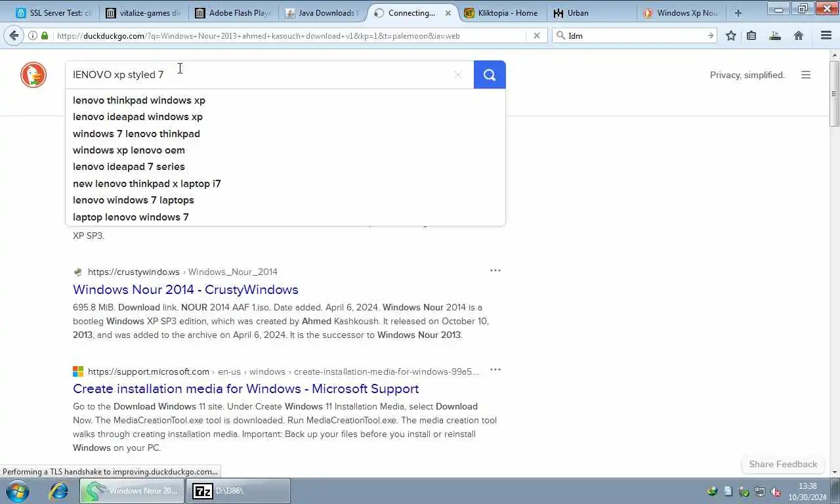840x504 pixels.
Task: Switch to 7-Zip D:\I386\ taskbar window
Action: 238,491
